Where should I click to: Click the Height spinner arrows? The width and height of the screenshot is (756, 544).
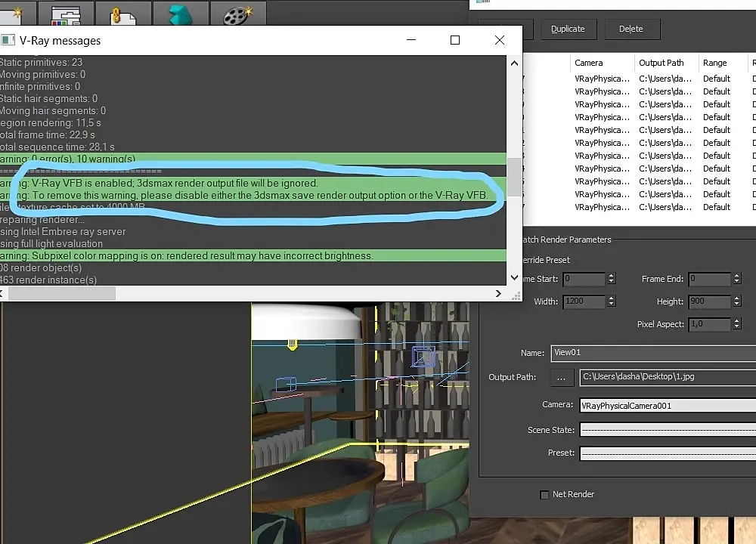click(x=736, y=301)
